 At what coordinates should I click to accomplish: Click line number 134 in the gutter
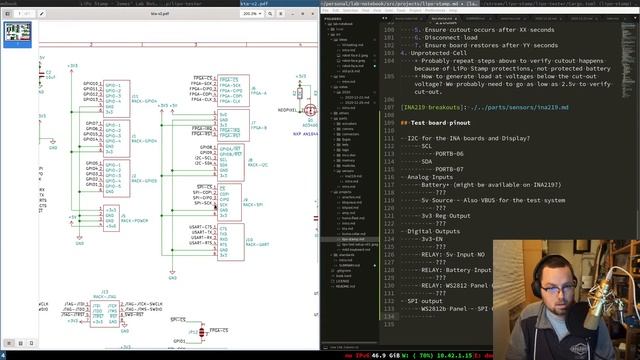389,317
